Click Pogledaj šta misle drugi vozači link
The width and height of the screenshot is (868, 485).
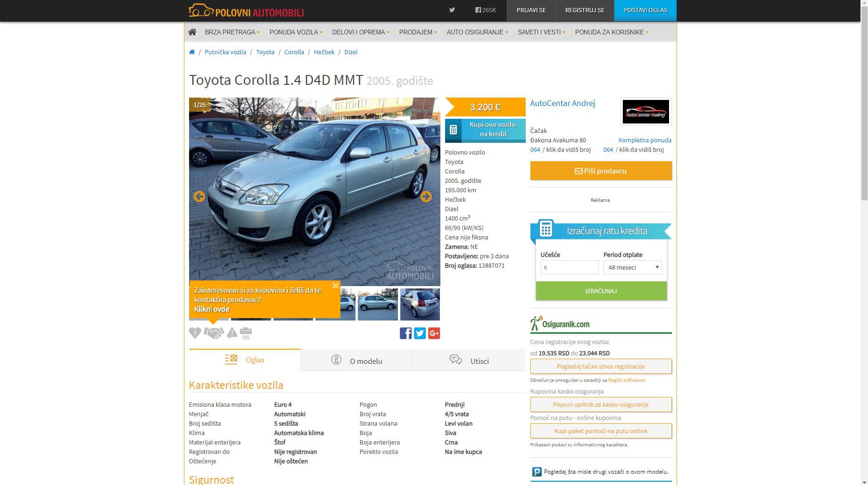606,471
